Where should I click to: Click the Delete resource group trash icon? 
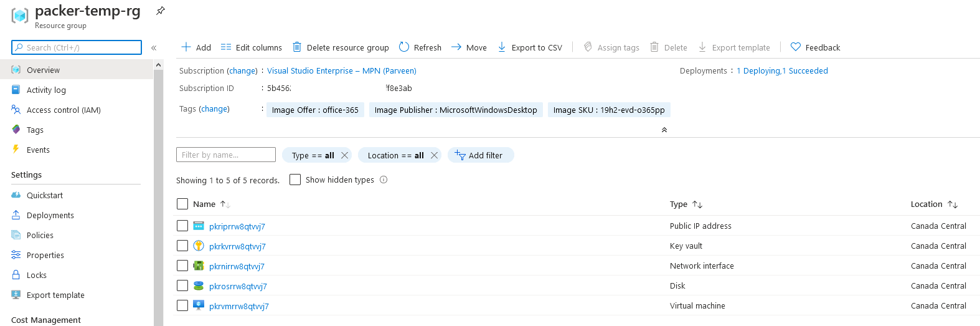point(297,47)
